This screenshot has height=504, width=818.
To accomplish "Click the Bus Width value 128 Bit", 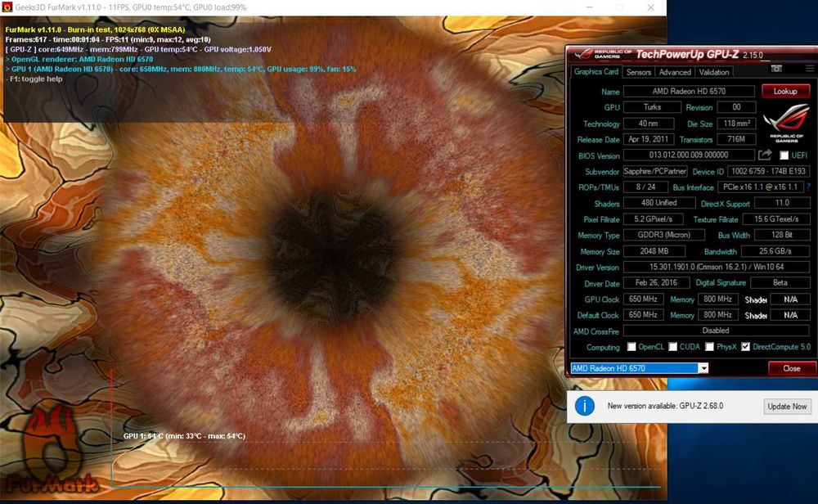I will [782, 235].
